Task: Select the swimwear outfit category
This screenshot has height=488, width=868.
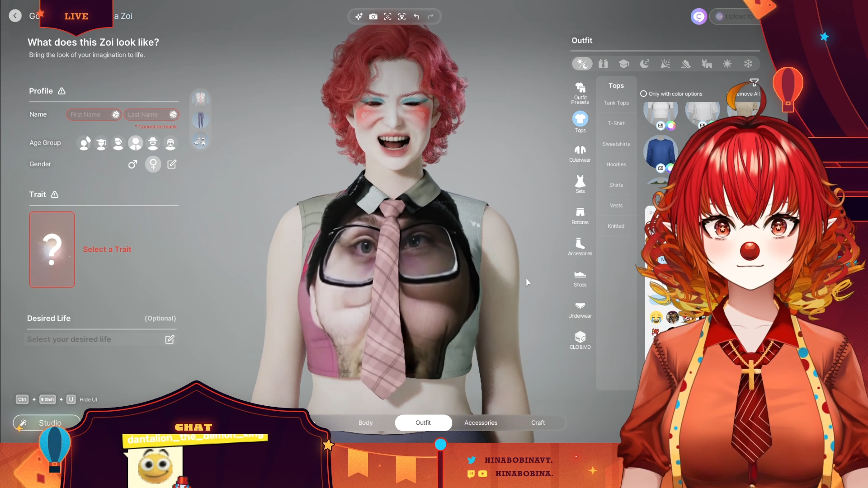Action: point(707,64)
